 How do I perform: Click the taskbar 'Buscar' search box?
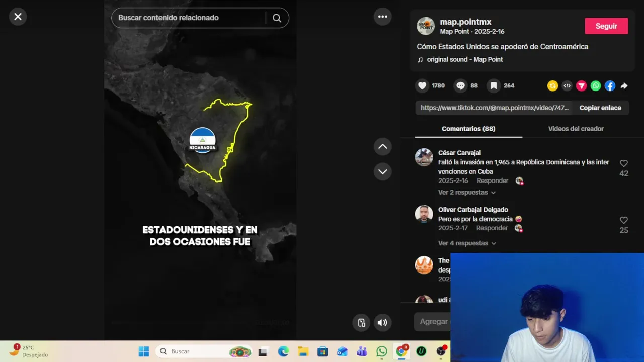[204, 351]
